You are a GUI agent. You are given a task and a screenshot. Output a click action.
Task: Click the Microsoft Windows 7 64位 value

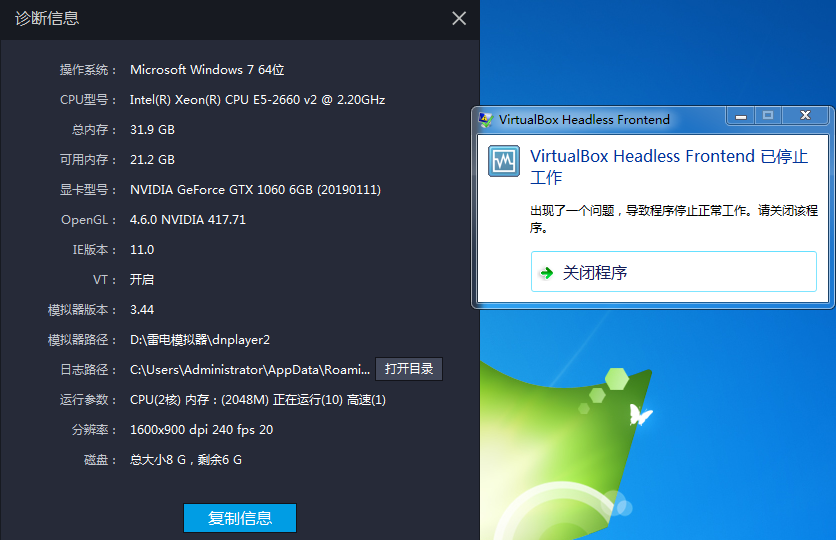[207, 70]
